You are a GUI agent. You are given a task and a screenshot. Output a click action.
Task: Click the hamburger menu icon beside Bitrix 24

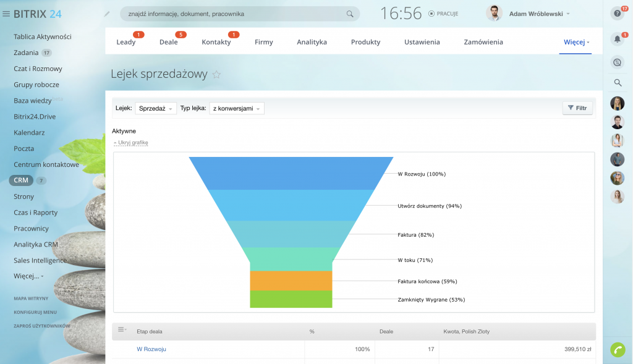7,14
